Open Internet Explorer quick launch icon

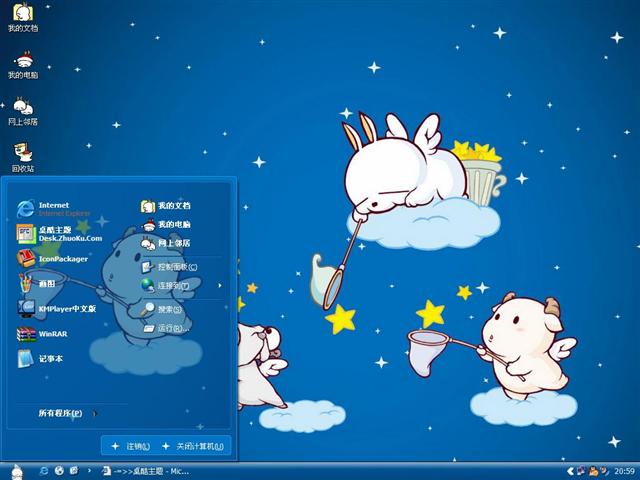(x=43, y=471)
